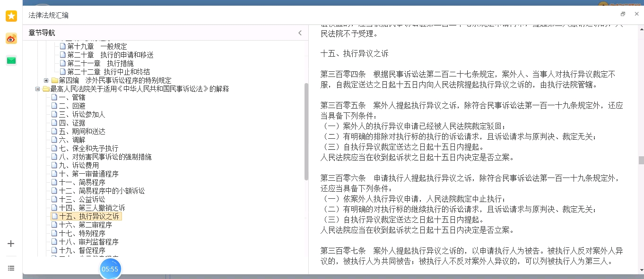Click the list icon at sidebar bottom
Viewport: 644px width, 279px height.
(x=11, y=268)
